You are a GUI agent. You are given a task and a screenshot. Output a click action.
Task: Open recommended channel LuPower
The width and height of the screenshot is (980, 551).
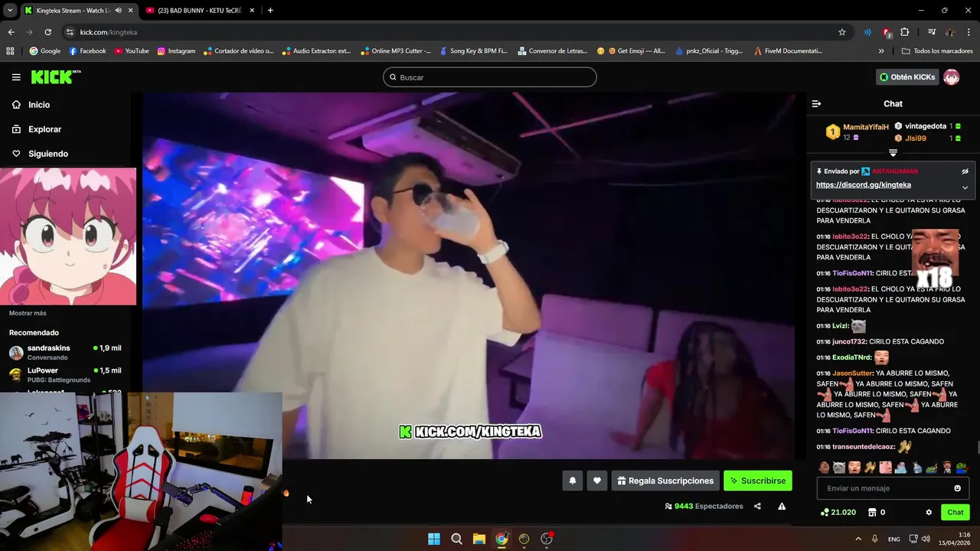(x=65, y=375)
